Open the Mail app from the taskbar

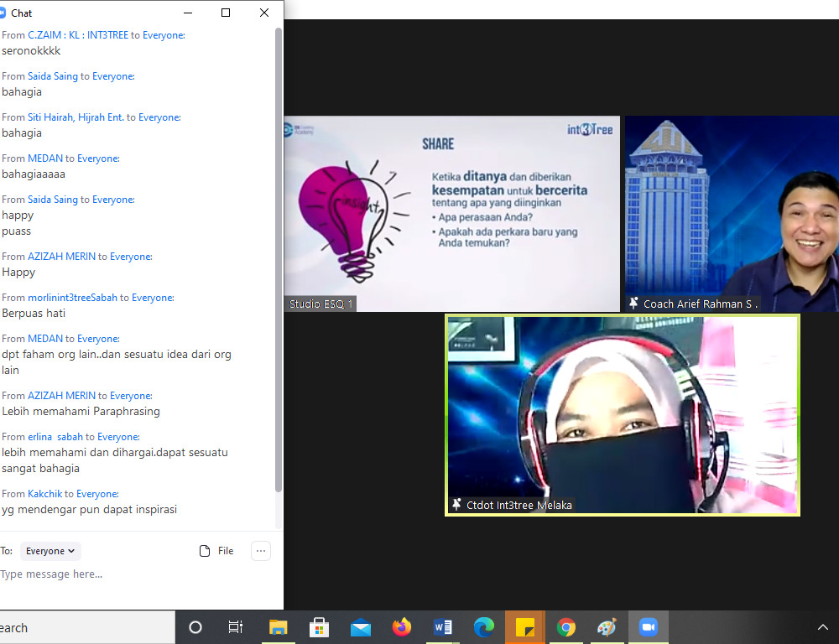(361, 627)
